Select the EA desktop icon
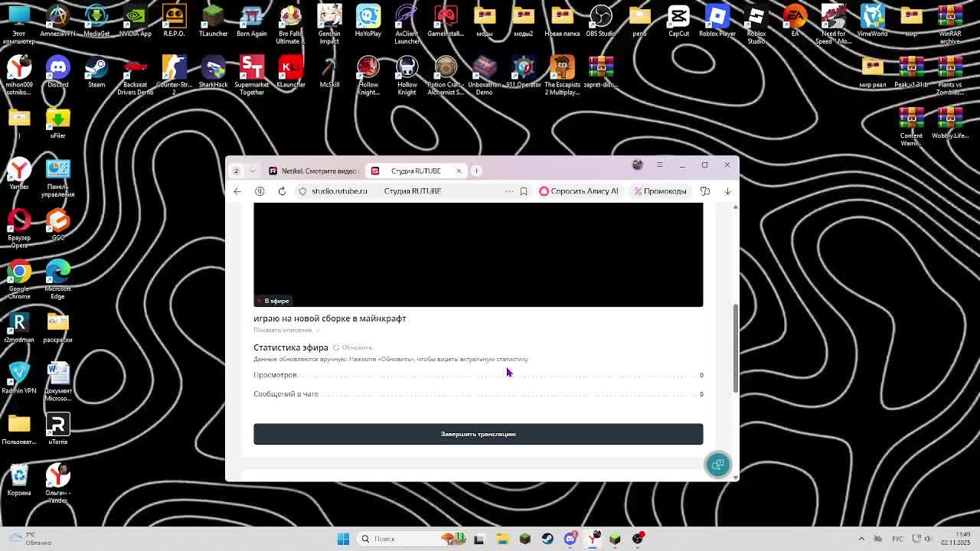The image size is (980, 551). pos(795,21)
